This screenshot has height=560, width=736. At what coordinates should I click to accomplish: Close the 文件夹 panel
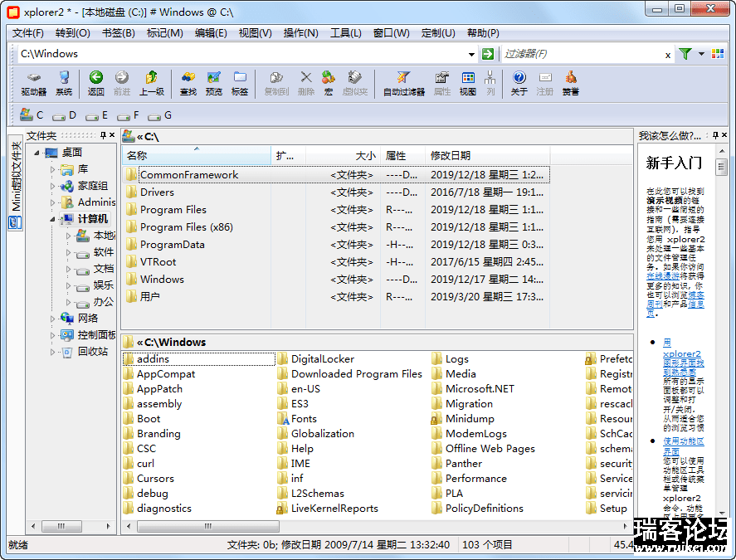pos(112,135)
